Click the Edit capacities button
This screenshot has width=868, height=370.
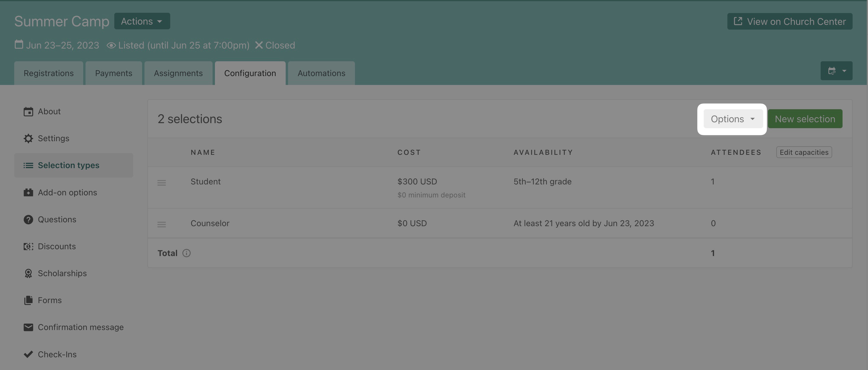pos(804,152)
